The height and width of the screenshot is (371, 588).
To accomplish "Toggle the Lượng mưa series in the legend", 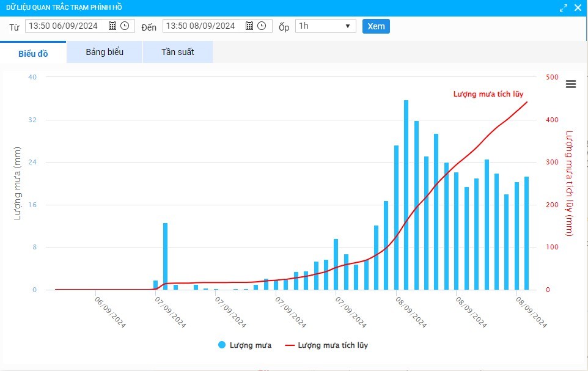I will [x=244, y=345].
